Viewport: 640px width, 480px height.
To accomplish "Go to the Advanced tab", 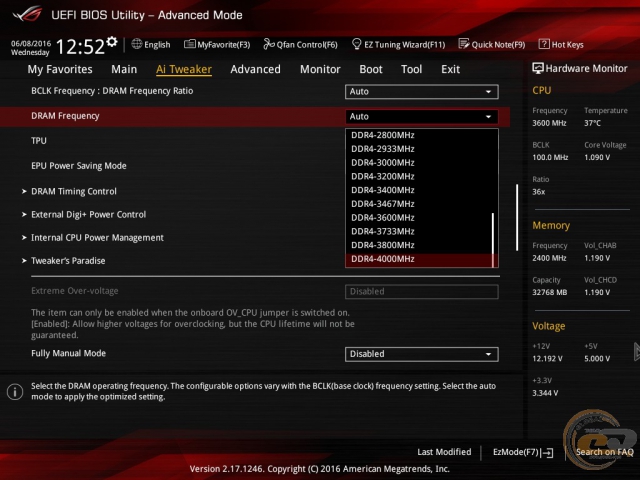I will click(x=256, y=69).
